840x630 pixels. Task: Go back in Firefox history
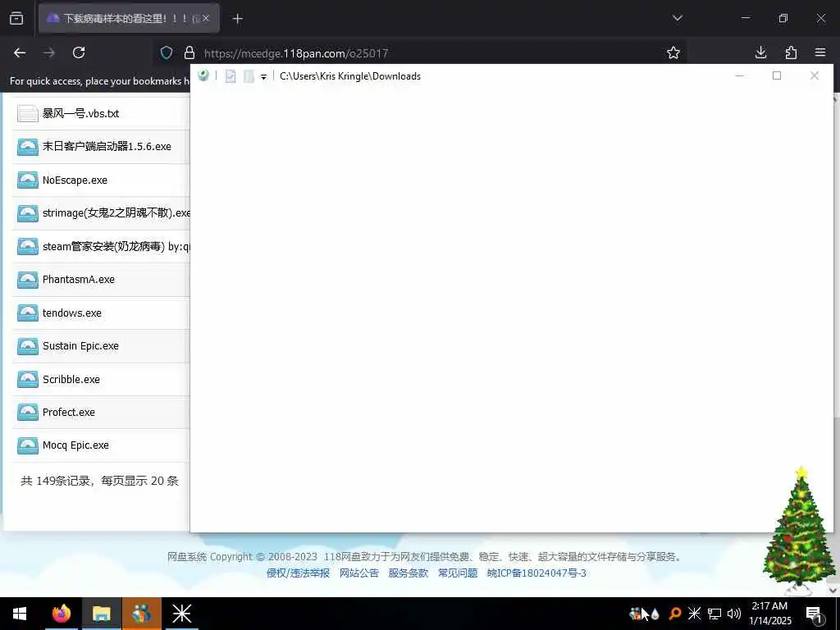click(20, 52)
